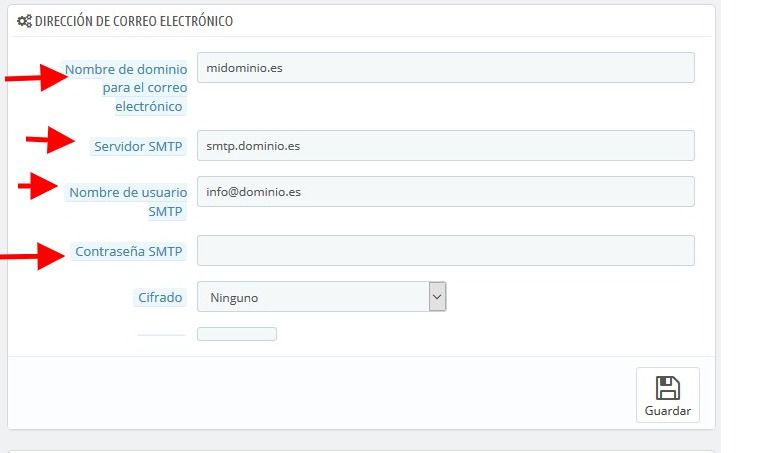The image size is (766, 453).
Task: Expand the Cifrado dropdown chevron arrow
Action: [437, 297]
